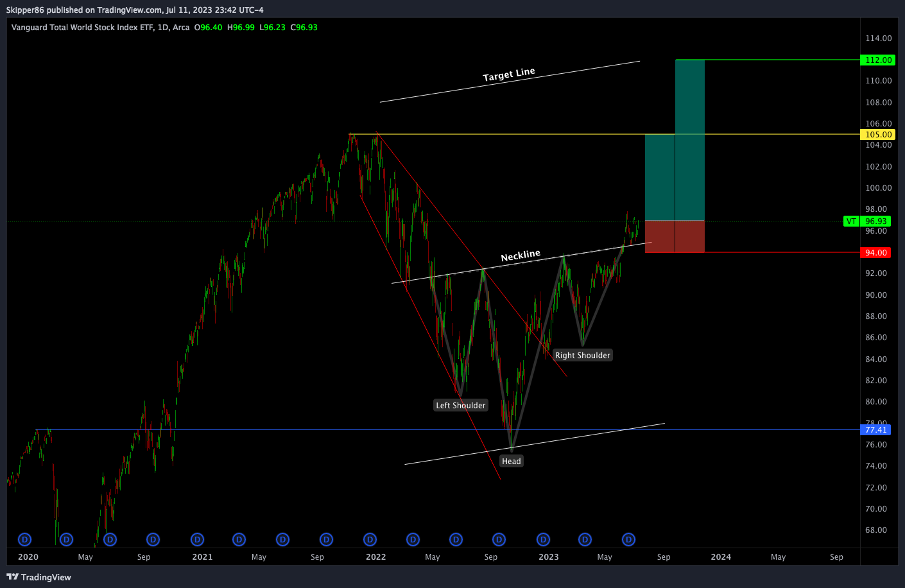The image size is (905, 588).
Task: Select the green profit zone of the long position
Action: point(675,140)
